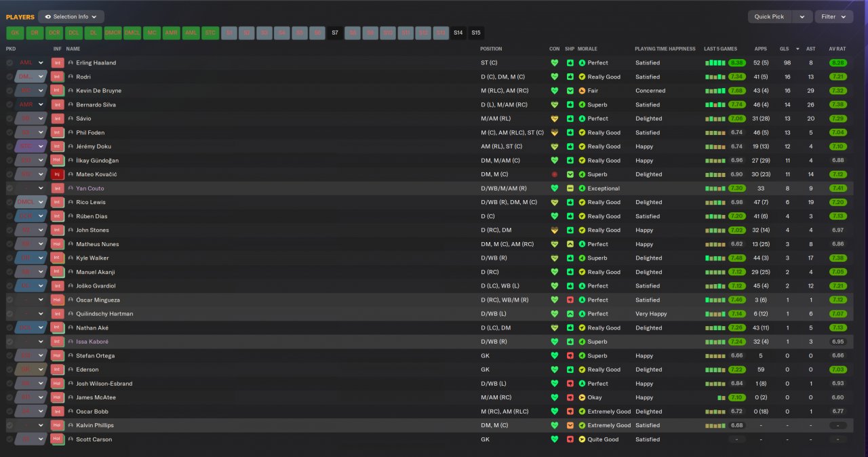Click the condition heart icon for Rodri
The height and width of the screenshot is (457, 868).
[555, 77]
